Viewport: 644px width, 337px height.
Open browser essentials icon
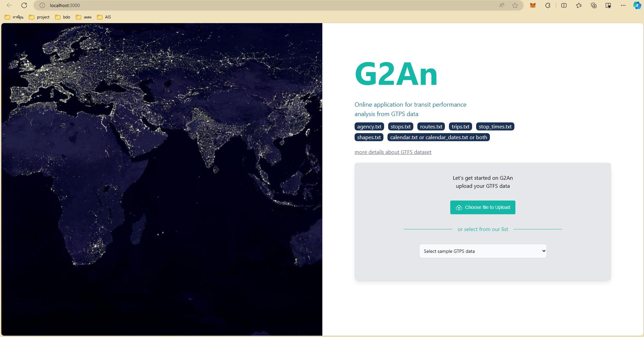[x=608, y=5]
